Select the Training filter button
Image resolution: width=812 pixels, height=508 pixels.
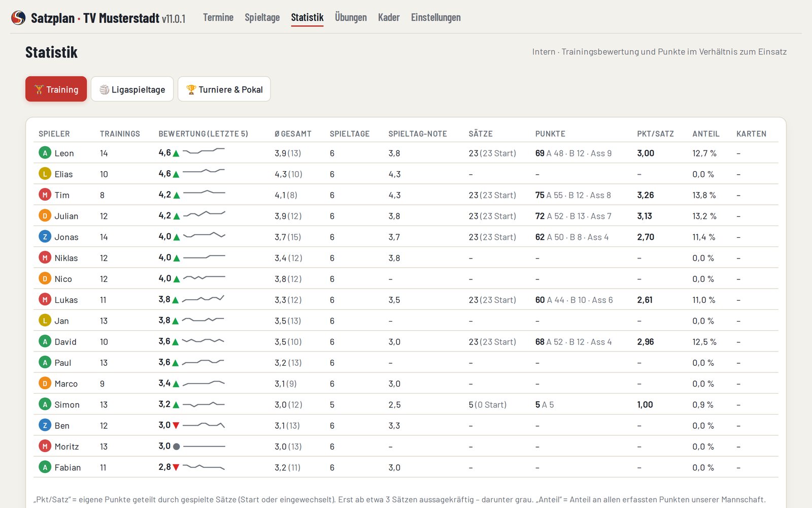[56, 89]
